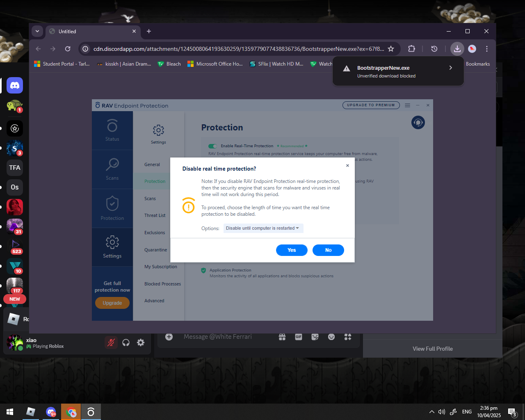Open the Scans section in RAV sidebar
Image resolution: width=525 pixels, height=420 pixels.
[x=112, y=169]
